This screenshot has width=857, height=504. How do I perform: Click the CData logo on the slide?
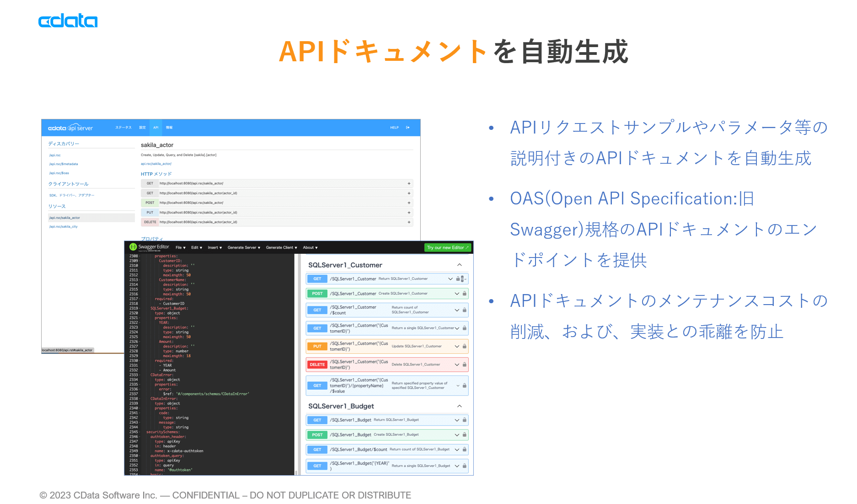coord(68,21)
